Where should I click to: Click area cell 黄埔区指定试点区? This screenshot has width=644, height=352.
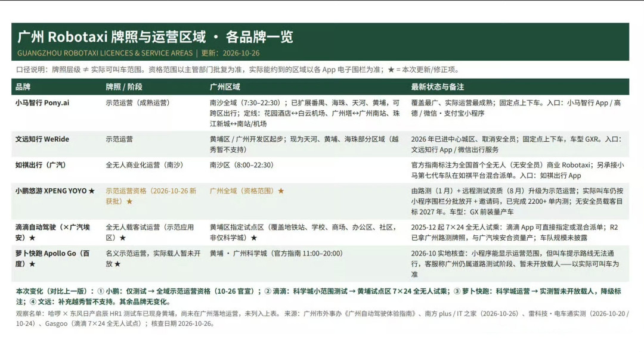click(x=303, y=232)
